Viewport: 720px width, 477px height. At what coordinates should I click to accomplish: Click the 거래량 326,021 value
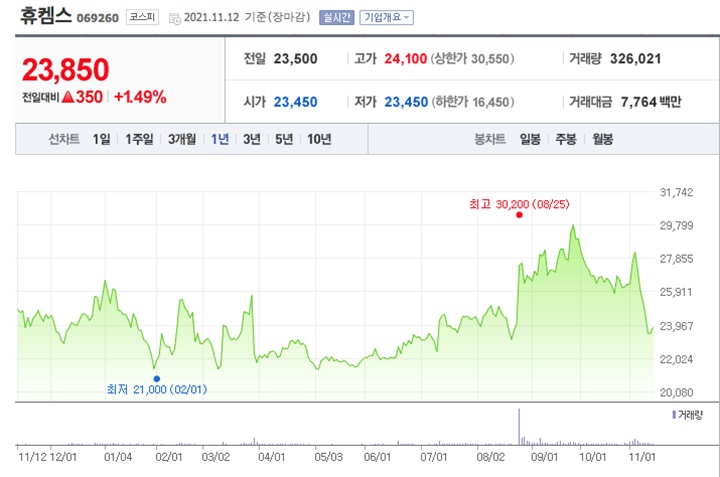coord(636,59)
